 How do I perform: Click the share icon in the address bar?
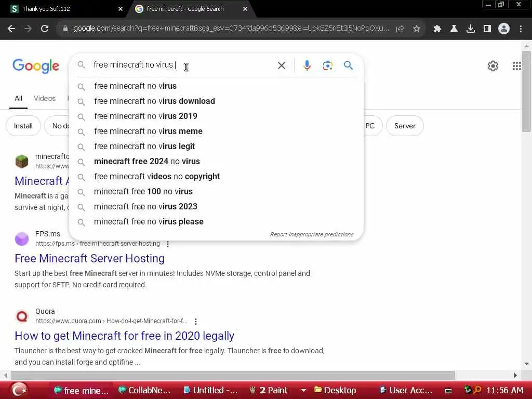coord(400,29)
